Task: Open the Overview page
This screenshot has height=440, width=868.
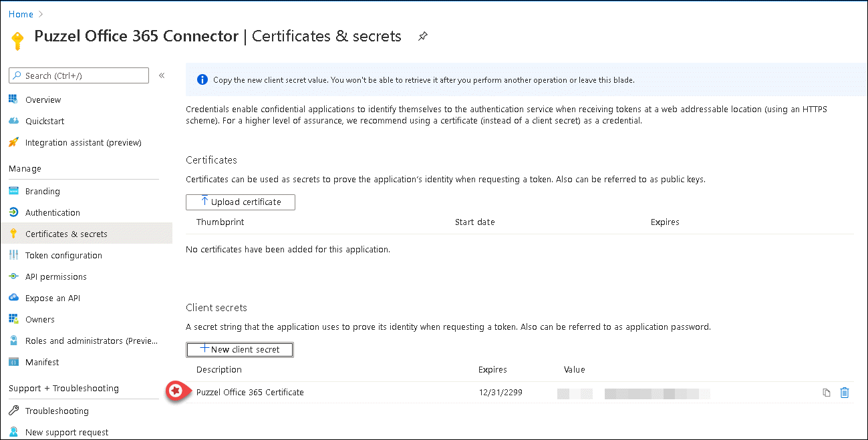Action: tap(43, 100)
